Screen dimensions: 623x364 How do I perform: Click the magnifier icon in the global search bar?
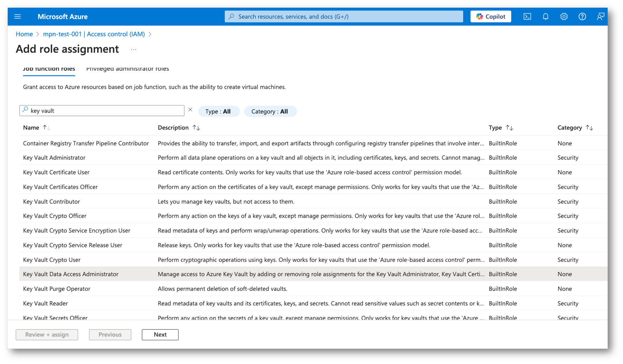[231, 16]
